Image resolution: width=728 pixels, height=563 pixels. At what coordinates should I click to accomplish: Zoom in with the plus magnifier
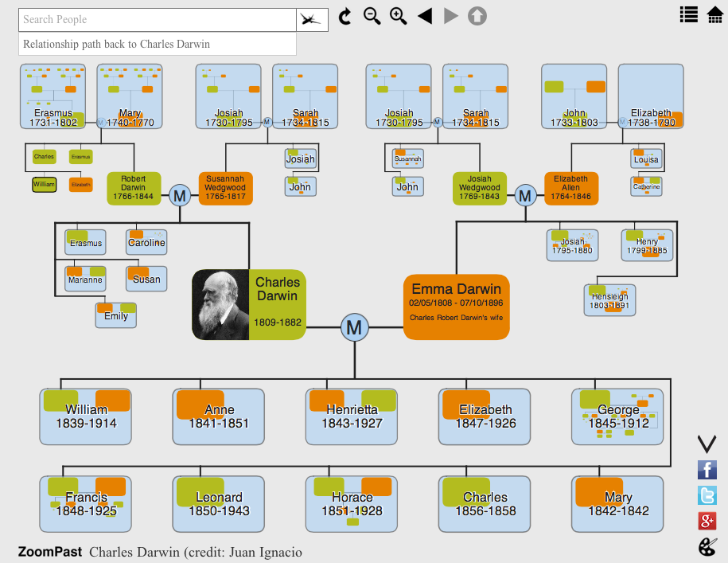tap(398, 16)
